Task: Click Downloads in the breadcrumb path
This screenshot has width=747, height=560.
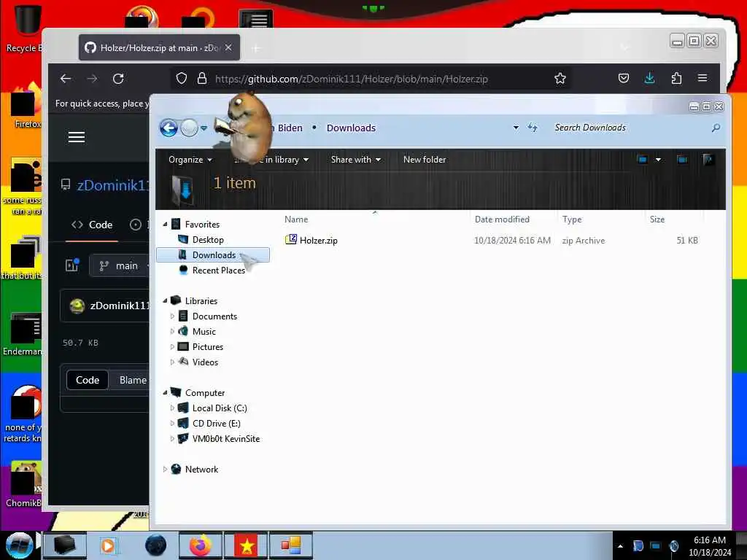Action: pos(351,128)
